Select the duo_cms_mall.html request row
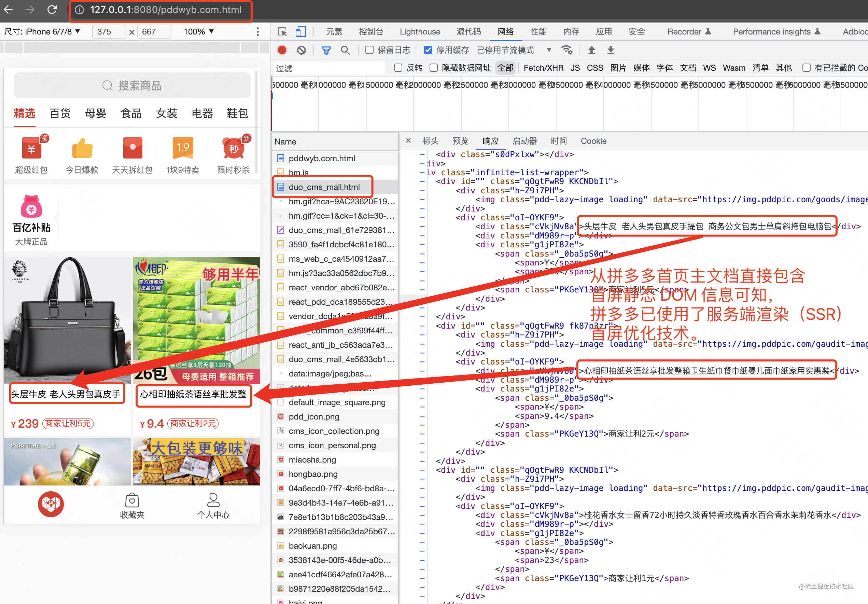 (335, 187)
